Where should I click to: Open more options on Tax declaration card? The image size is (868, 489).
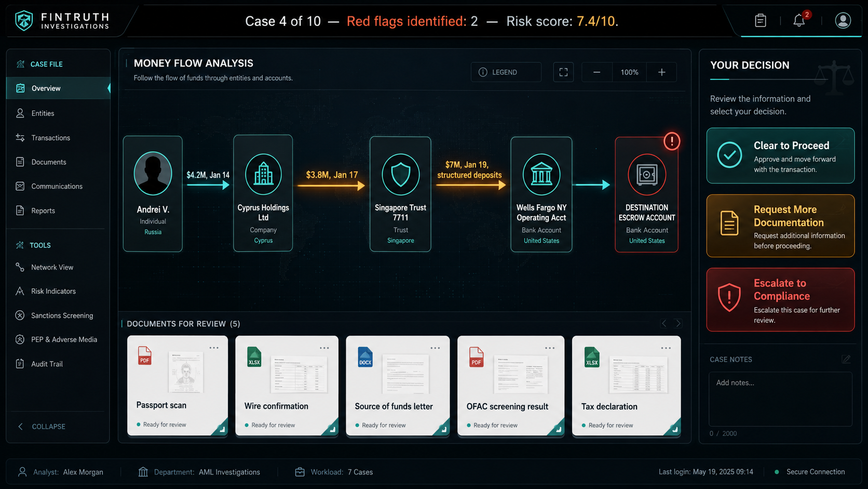pos(666,348)
